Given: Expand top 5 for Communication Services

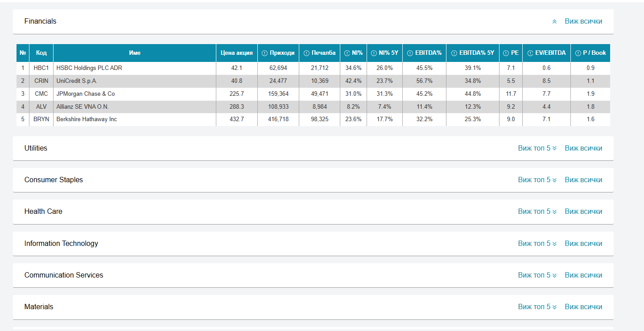Looking at the screenshot, I should [537, 275].
